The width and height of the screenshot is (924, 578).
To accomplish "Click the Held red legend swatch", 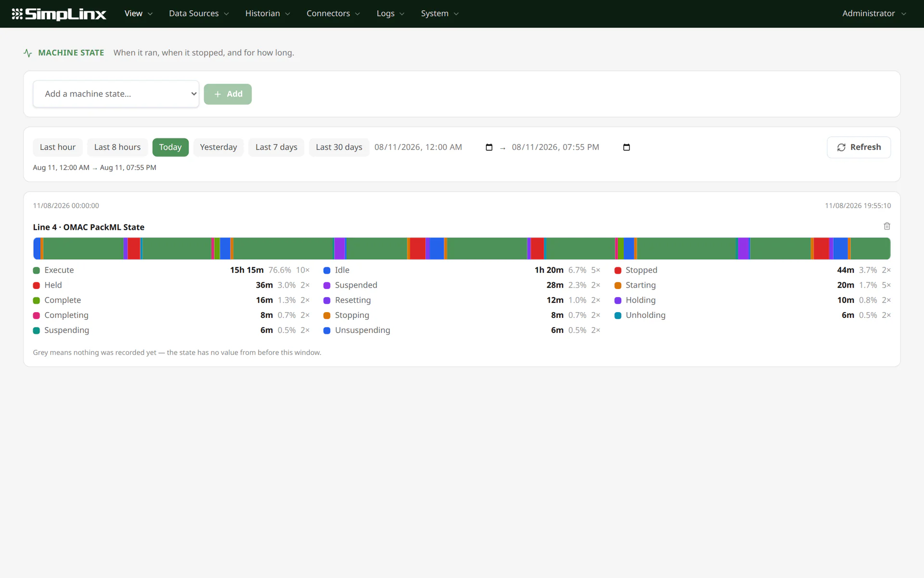I will 36,285.
